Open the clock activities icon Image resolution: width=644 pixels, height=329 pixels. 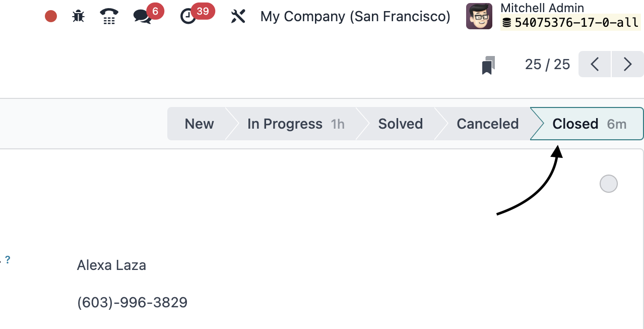188,16
